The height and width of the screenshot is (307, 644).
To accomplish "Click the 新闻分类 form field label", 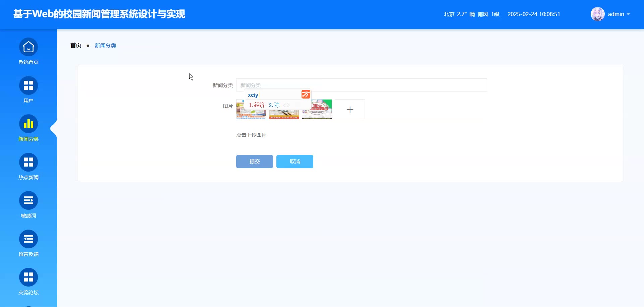I will [223, 85].
